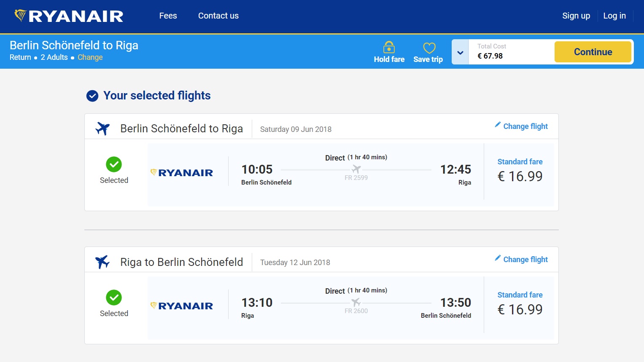This screenshot has height=362, width=644.
Task: Click the yellow Continue button
Action: tap(593, 52)
